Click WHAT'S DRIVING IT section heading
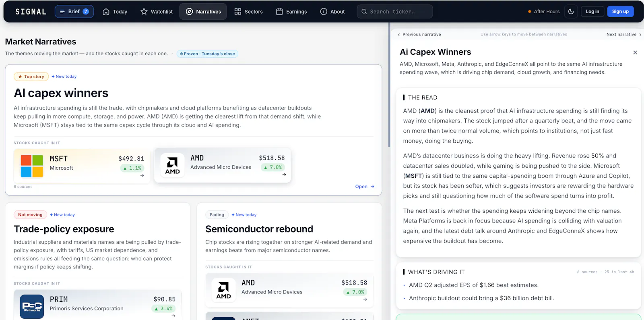This screenshot has height=320, width=644. (436, 272)
